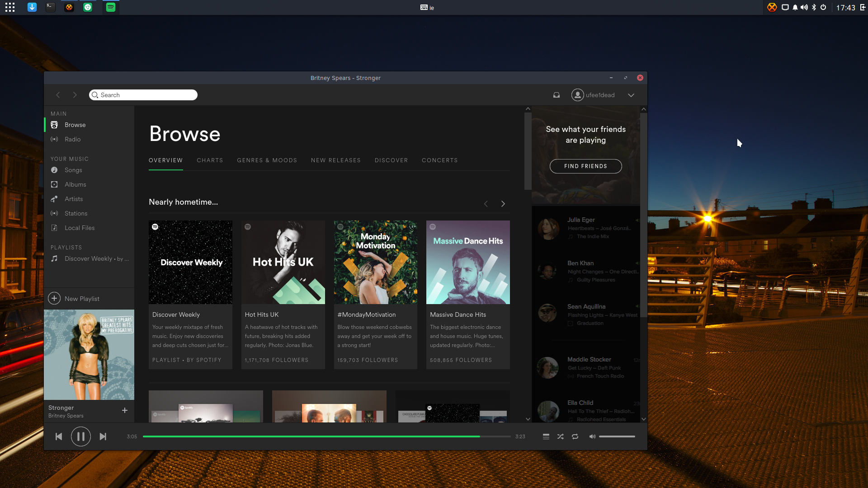Open Maddie Stocker's French Touch Radio
The image size is (868, 488).
click(x=600, y=376)
